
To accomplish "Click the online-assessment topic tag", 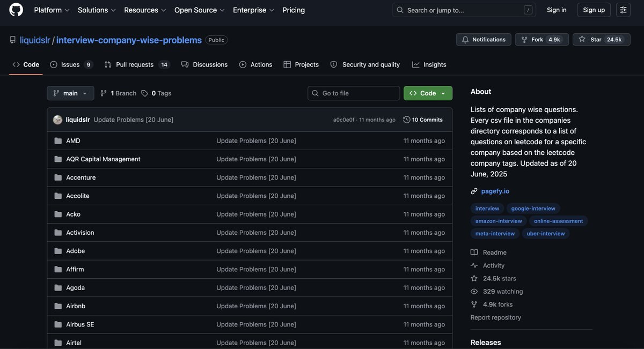I will tap(559, 221).
